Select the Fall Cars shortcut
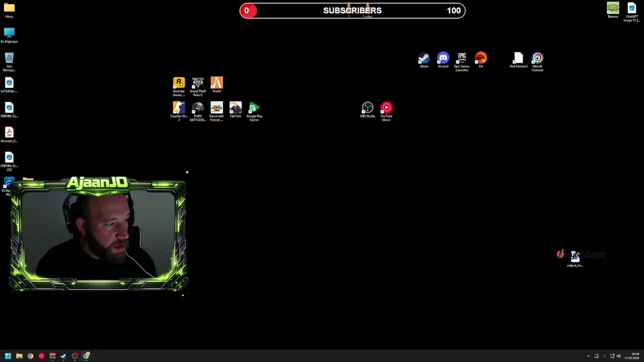Image resolution: width=644 pixels, height=362 pixels. (235, 110)
